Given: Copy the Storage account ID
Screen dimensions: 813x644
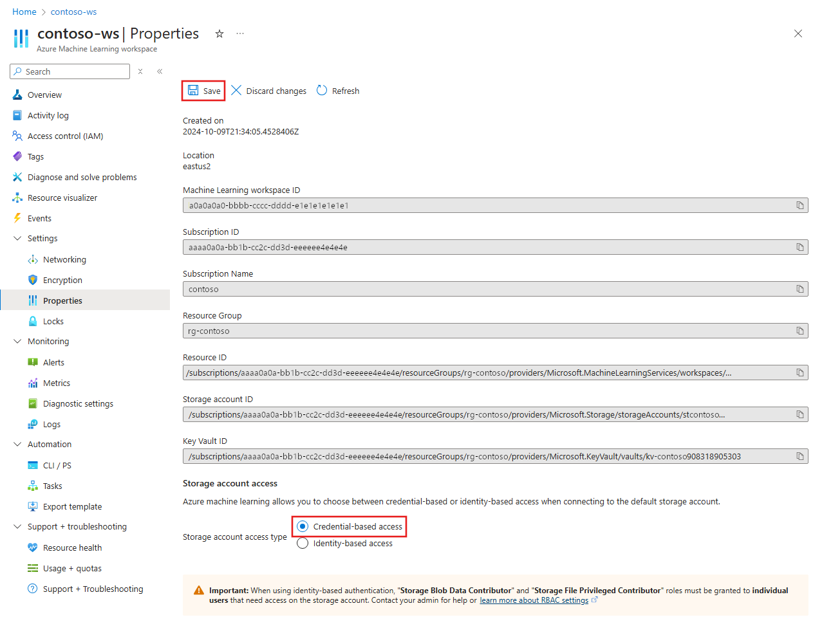Looking at the screenshot, I should (x=799, y=414).
